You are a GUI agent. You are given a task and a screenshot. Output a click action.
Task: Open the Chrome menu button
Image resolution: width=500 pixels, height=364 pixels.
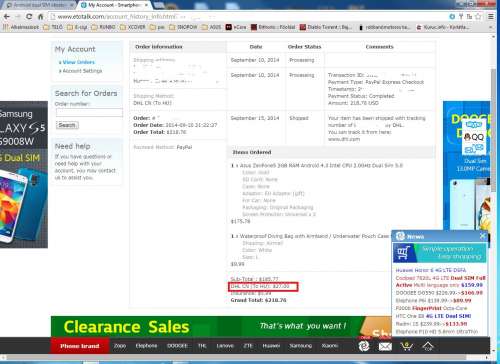pos(491,16)
